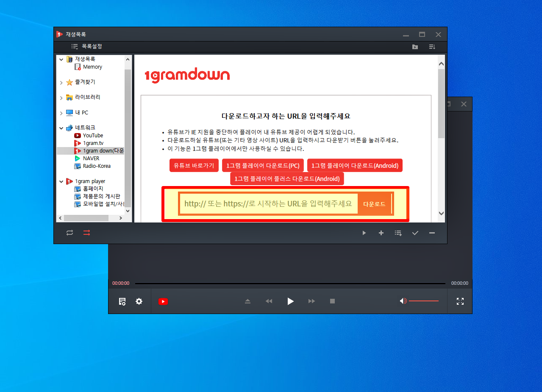Open YouTube in the network tree
Viewport: 542px width, 392px height.
coord(93,136)
